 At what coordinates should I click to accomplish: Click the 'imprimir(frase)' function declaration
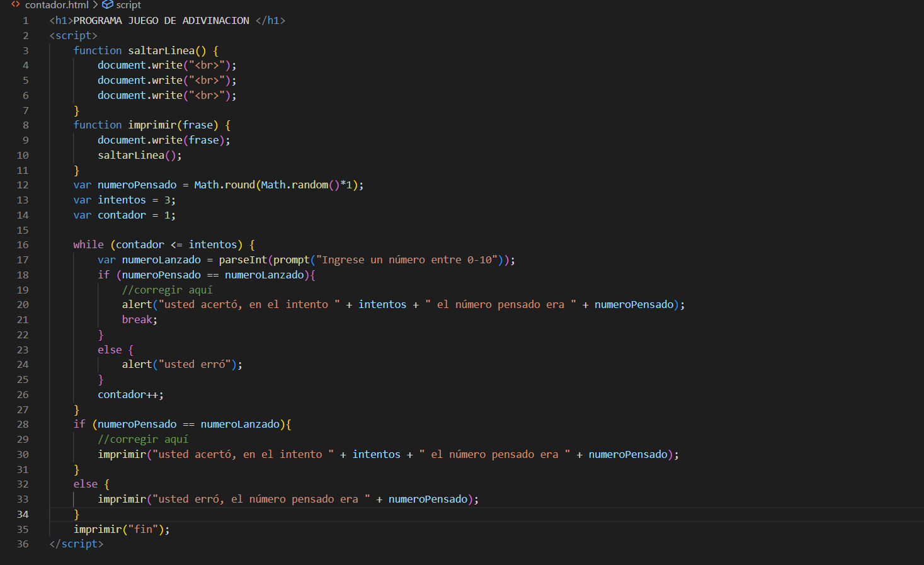[x=173, y=125]
